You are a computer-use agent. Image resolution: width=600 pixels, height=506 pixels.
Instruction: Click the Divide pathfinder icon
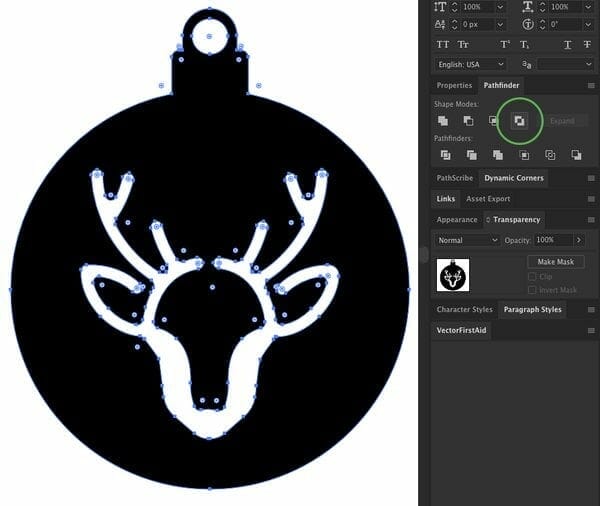(x=445, y=155)
